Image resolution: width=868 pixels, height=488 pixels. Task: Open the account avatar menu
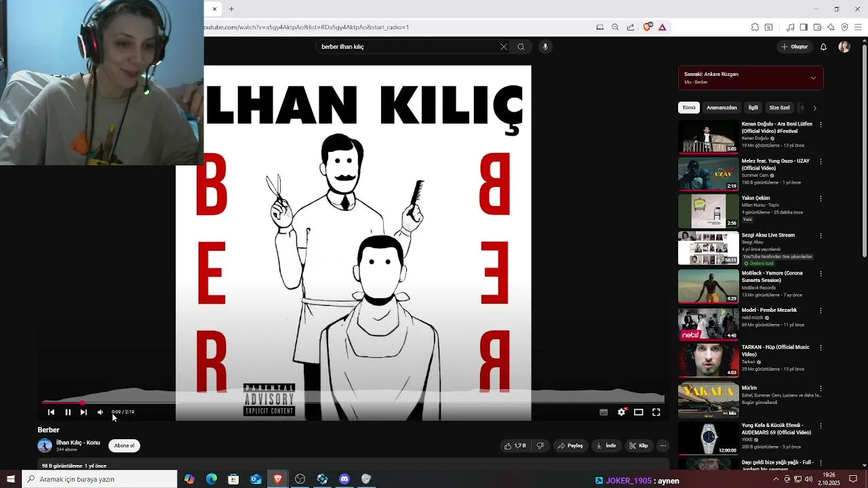[x=844, y=47]
